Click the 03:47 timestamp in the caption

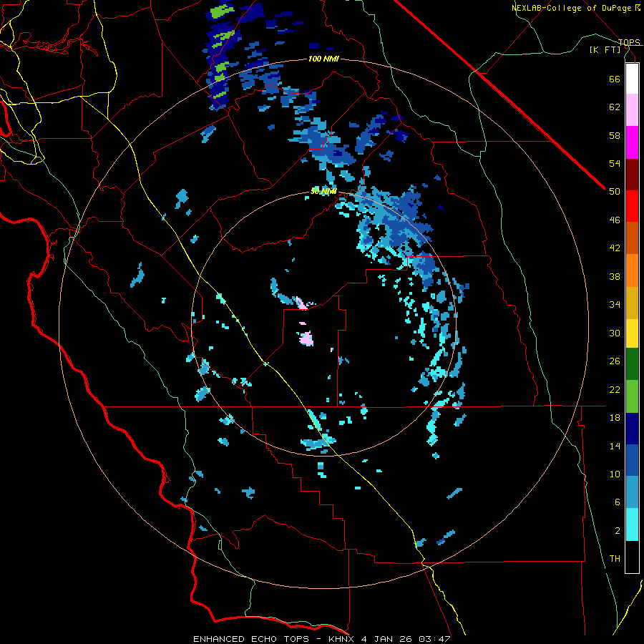click(x=435, y=639)
